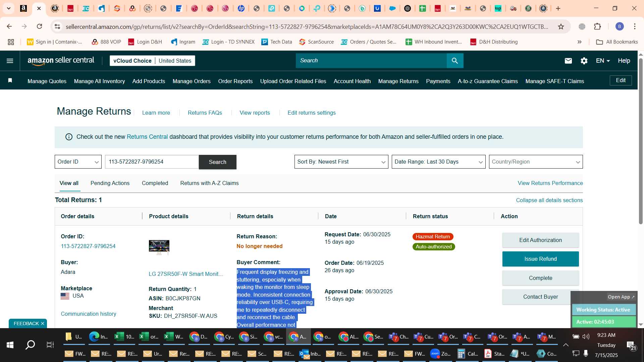Show hidden system tray icons
Screen dimensions: 644x362
[x=566, y=345]
